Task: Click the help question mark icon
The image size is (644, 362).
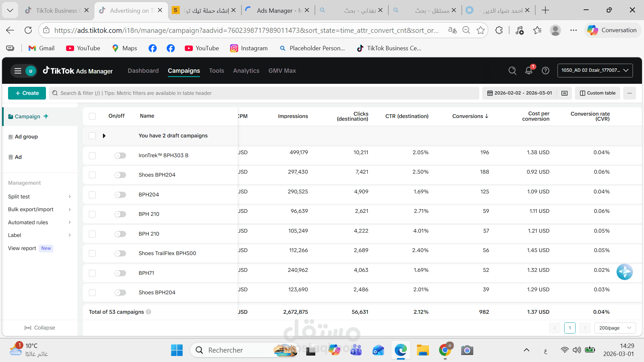Action: tap(545, 71)
